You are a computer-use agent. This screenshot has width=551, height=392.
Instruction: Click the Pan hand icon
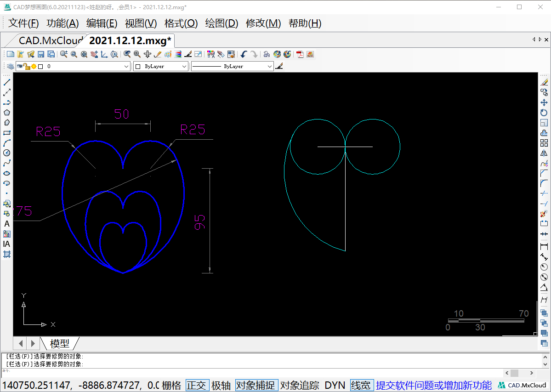[94, 54]
